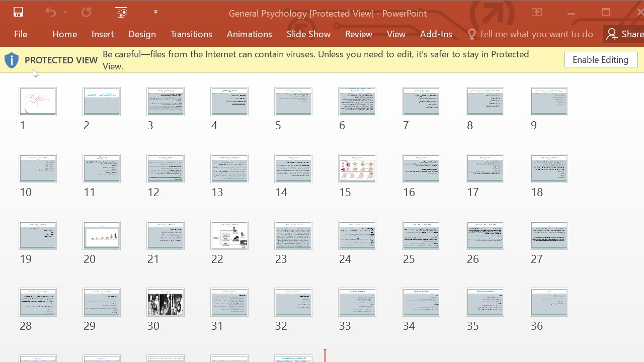This screenshot has height=362, width=644.
Task: Select slide 14 thumbnail
Action: pos(293,168)
